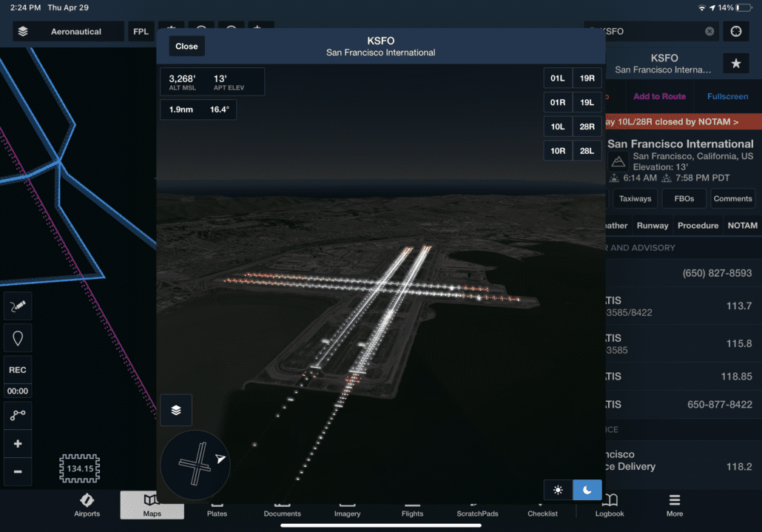
Task: Tap the runway compass widget
Action: 195,465
